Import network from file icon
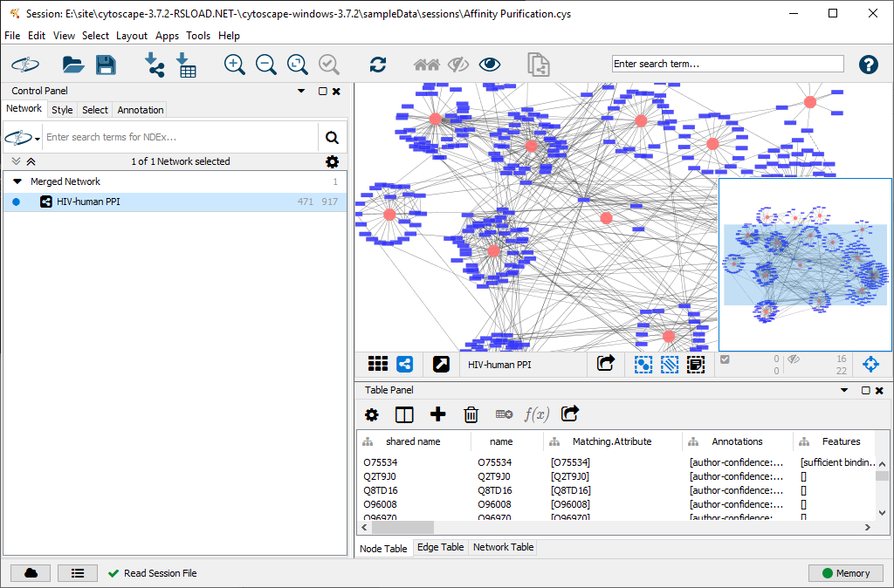This screenshot has width=894, height=588. [155, 65]
